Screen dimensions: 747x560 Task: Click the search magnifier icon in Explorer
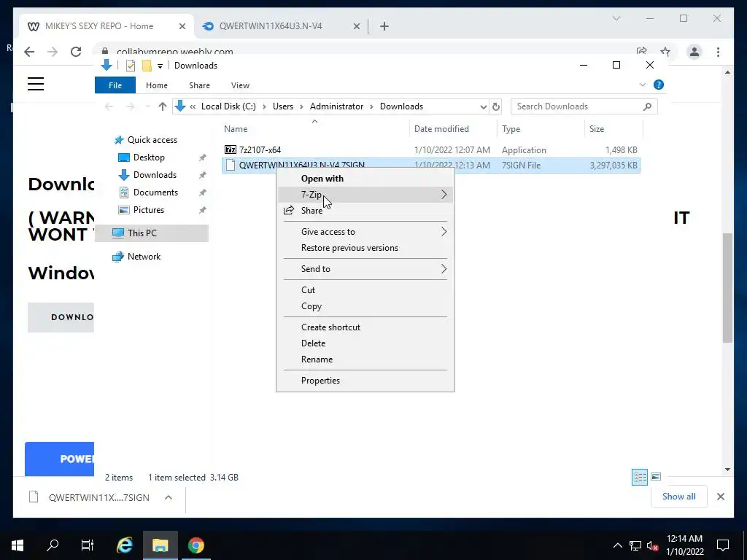pyautogui.click(x=647, y=106)
